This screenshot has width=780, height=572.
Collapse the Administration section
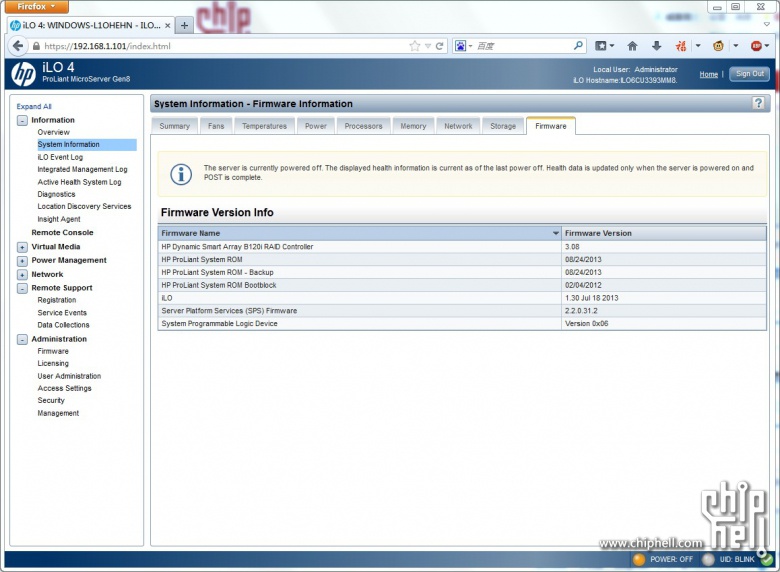click(22, 339)
